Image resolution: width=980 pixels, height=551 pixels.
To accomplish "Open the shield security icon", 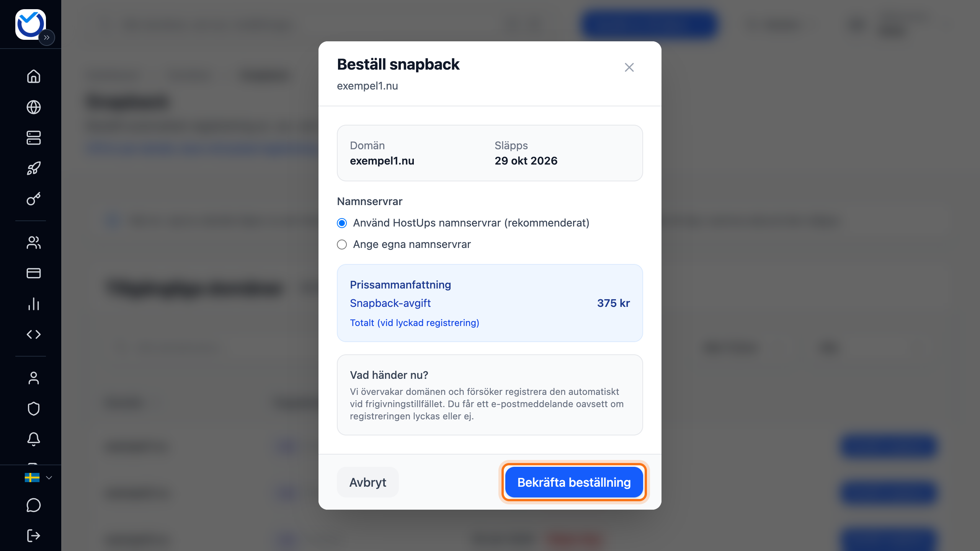I will (x=34, y=409).
